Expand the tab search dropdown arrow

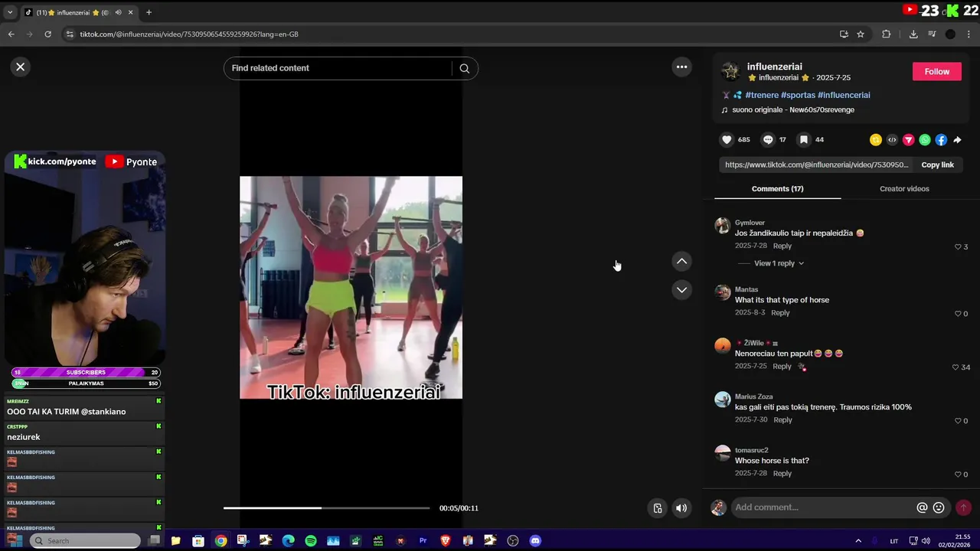(x=10, y=12)
